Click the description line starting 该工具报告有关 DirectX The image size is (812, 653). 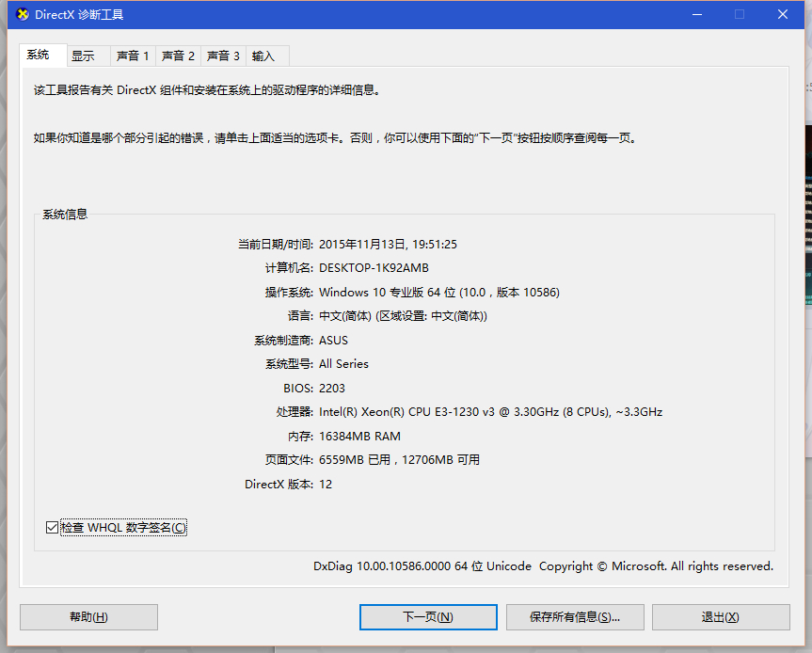coord(208,90)
